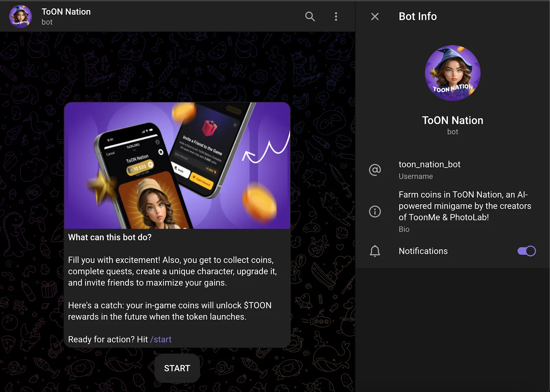Click the bio text about farming coins
Image resolution: width=550 pixels, height=392 pixels.
click(465, 206)
